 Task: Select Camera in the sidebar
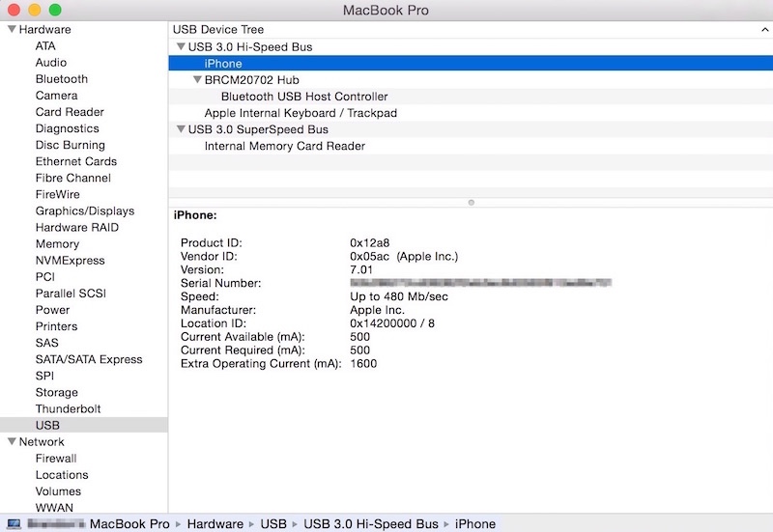point(56,96)
